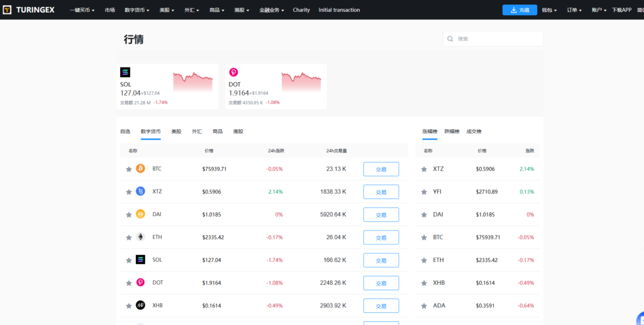
Task: Select the 跌幅榜 ranking tab
Action: coord(451,132)
